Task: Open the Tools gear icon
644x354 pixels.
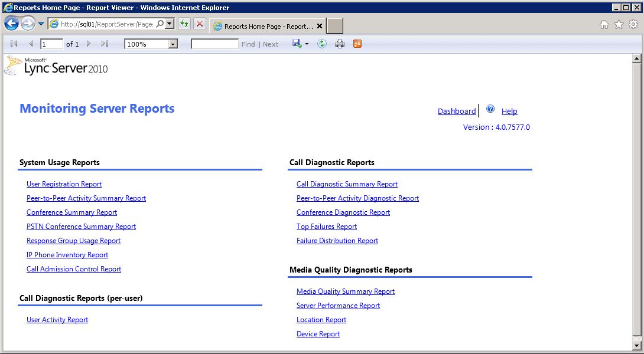Action: point(633,25)
